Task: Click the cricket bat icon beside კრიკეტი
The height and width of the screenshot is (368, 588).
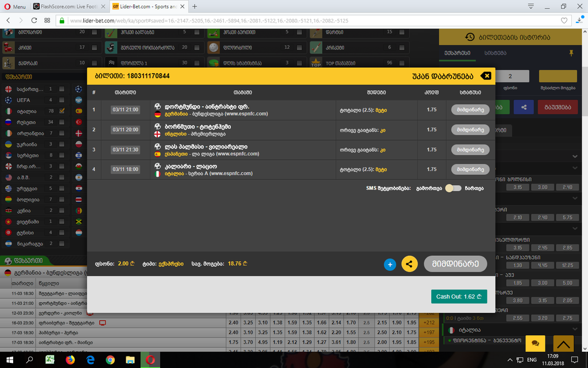Action: [316, 48]
